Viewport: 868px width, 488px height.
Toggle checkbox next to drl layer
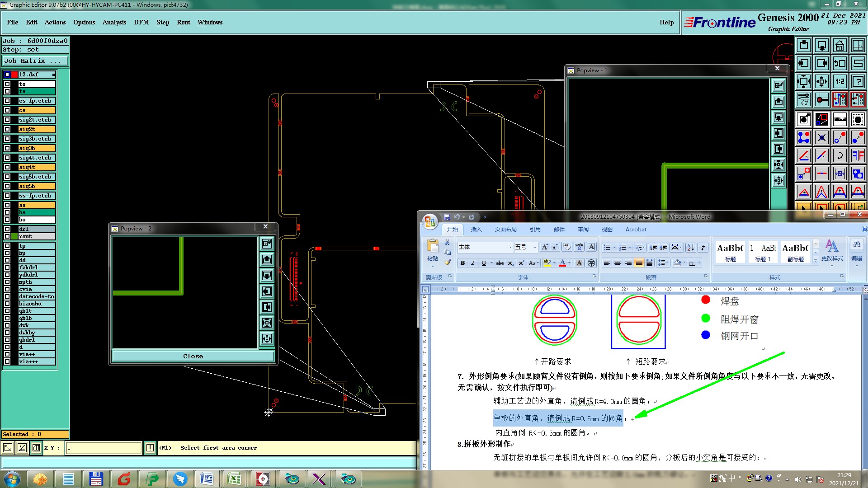point(7,229)
